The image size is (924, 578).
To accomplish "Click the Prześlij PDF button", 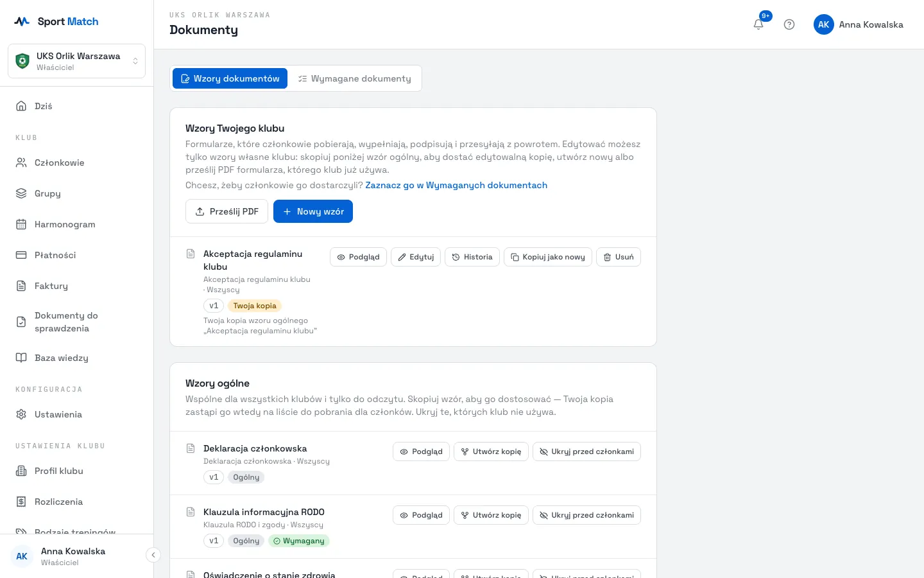I will pyautogui.click(x=227, y=211).
